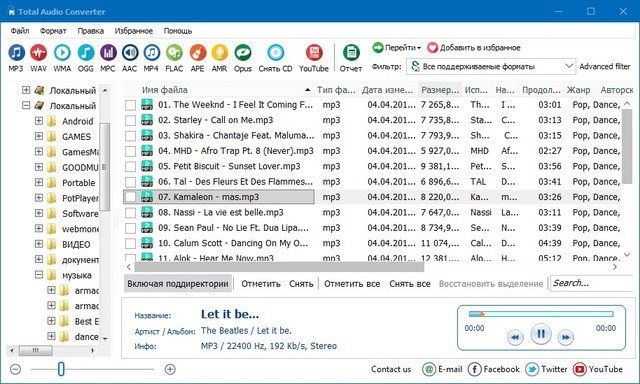Screen dimensions: 640x384
Task: Expand the dance subfolder node
Action: pos(51,336)
